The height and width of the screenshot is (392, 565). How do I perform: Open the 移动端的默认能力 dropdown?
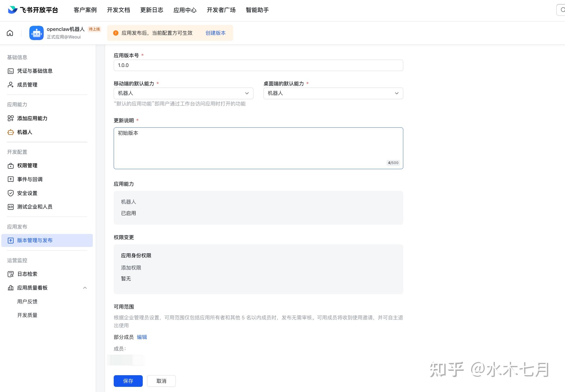183,93
